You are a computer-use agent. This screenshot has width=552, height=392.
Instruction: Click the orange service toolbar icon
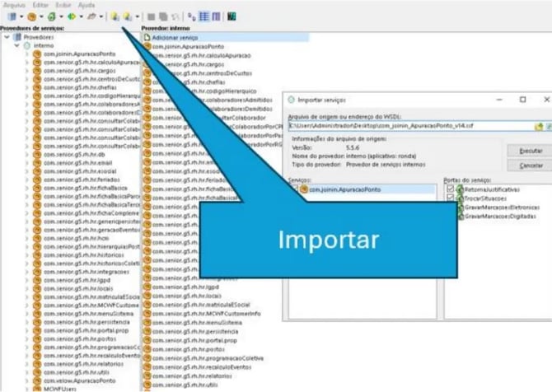(32, 16)
